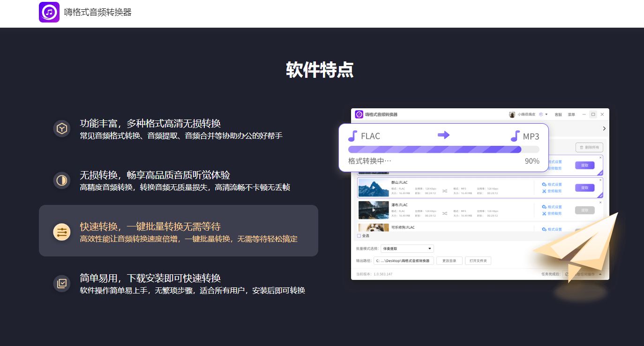Image resolution: width=644 pixels, height=346 pixels.
Task: Select the 快速转换，一键批量转换无需等待 feature title
Action: click(x=150, y=226)
